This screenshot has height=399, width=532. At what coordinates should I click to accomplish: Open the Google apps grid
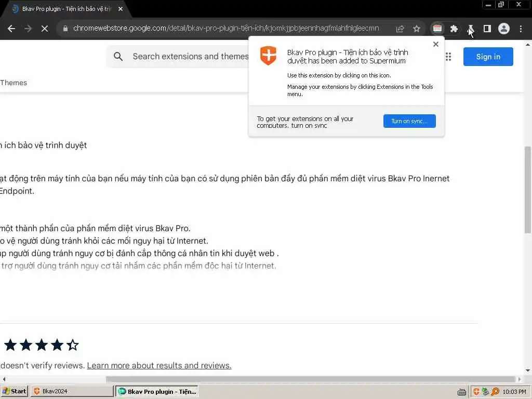click(x=448, y=57)
